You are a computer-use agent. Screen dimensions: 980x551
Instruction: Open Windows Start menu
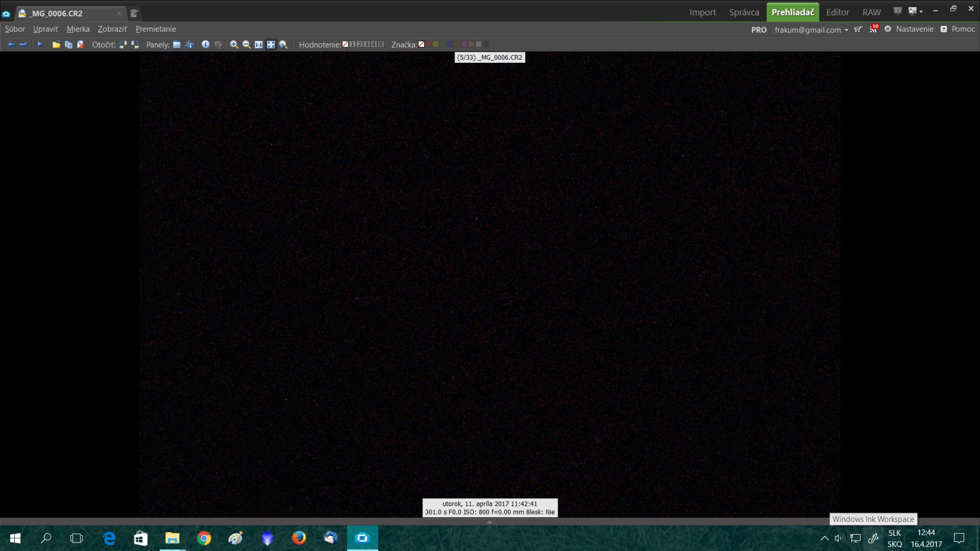(15, 538)
